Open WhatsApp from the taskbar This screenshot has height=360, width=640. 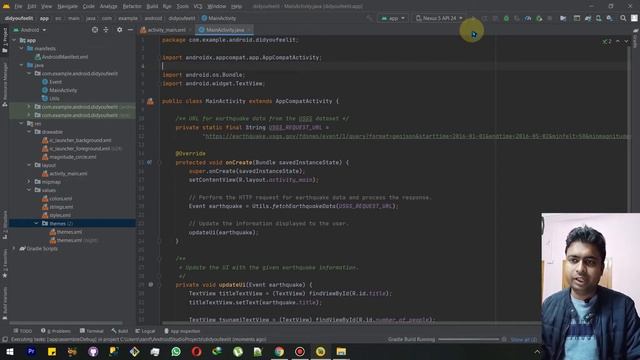pos(176,351)
